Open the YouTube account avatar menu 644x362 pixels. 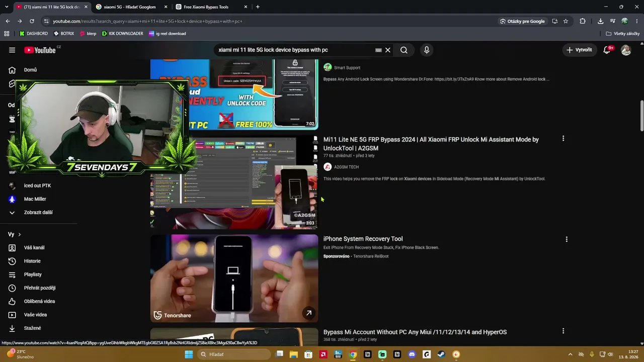pos(626,50)
